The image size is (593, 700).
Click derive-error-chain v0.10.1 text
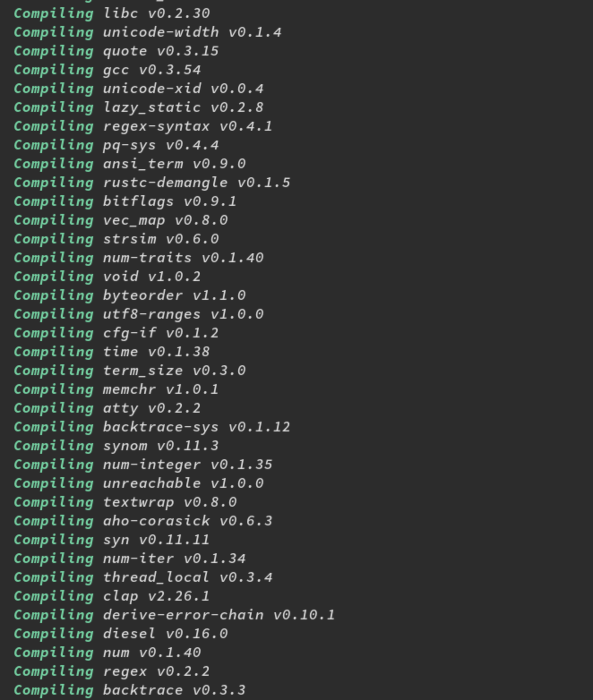tap(219, 615)
